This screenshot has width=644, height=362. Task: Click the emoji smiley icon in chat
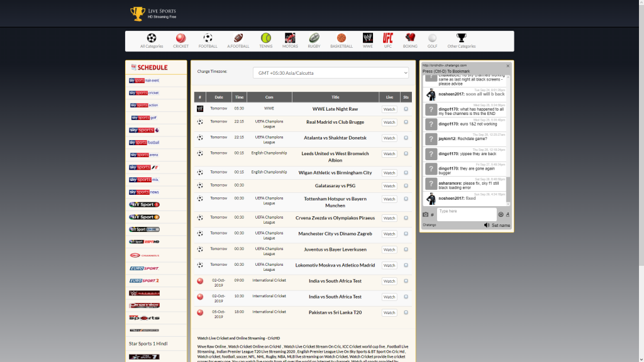pos(501,214)
